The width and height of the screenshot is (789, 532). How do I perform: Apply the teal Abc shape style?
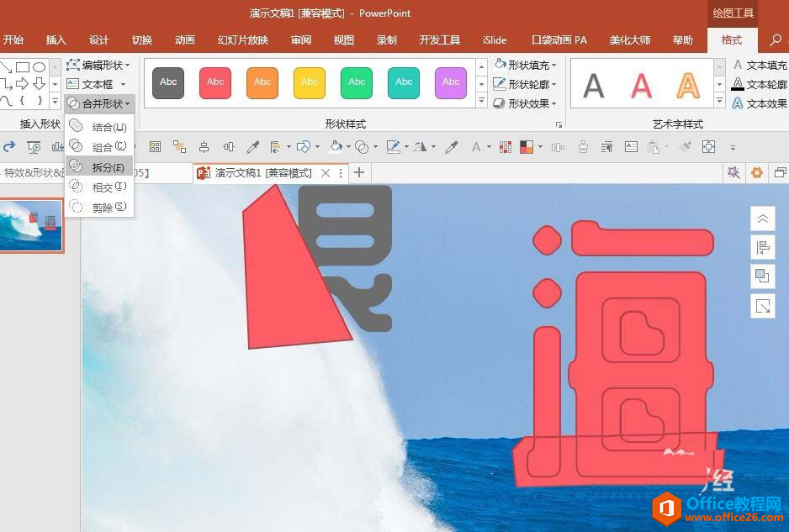click(404, 82)
